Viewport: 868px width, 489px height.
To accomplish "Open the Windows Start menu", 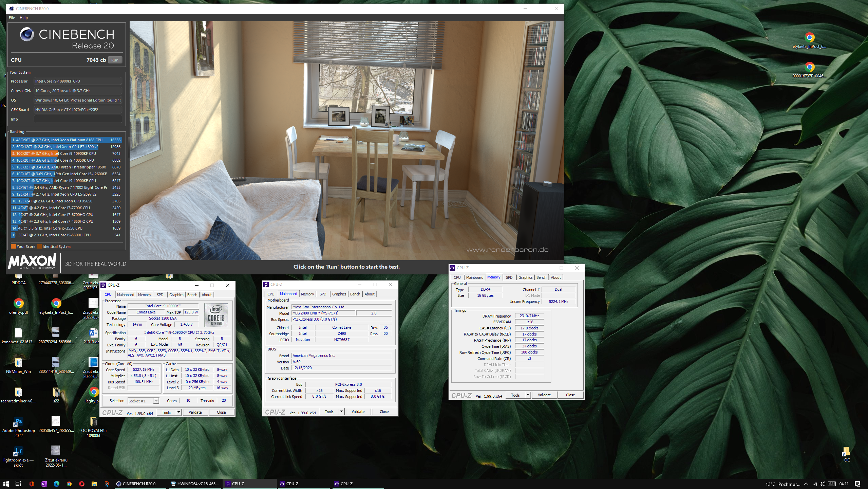I will click(6, 484).
